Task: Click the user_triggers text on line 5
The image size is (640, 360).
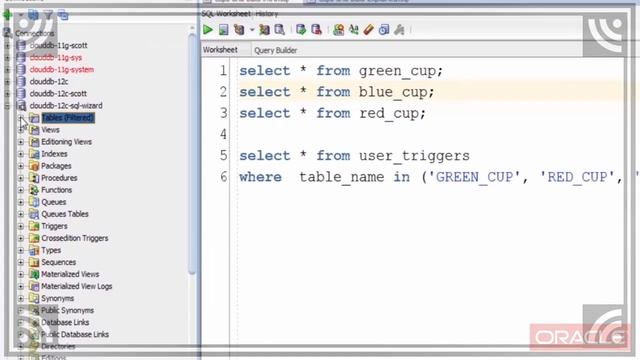Action: click(414, 156)
